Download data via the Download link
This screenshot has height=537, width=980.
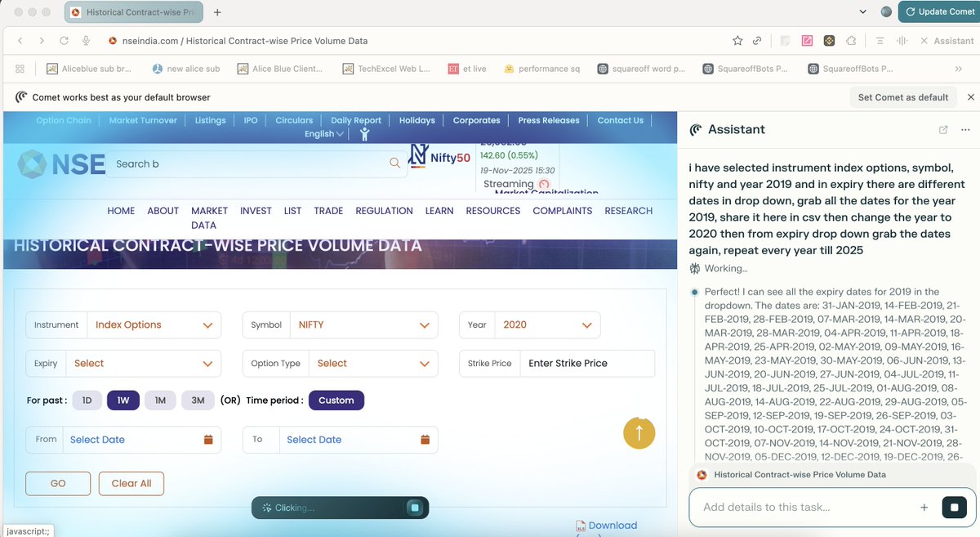606,526
